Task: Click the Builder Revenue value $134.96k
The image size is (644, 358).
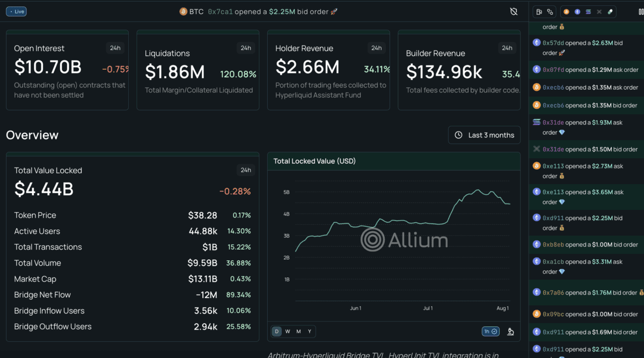Action: coord(444,72)
